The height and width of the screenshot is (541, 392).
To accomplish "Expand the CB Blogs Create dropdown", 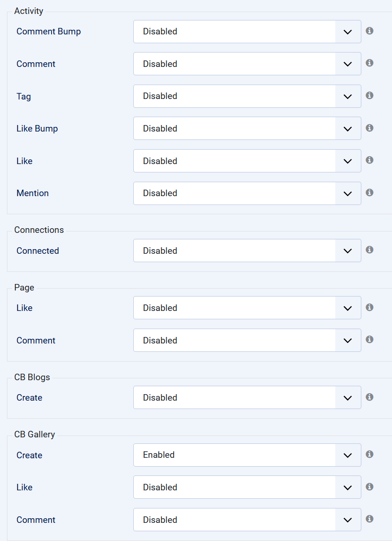I will click(x=247, y=397).
